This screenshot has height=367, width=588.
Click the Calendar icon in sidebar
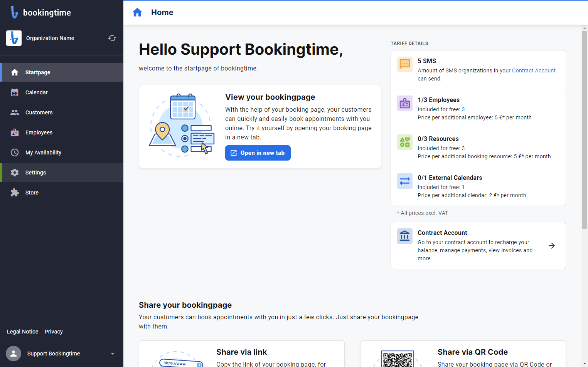[15, 92]
